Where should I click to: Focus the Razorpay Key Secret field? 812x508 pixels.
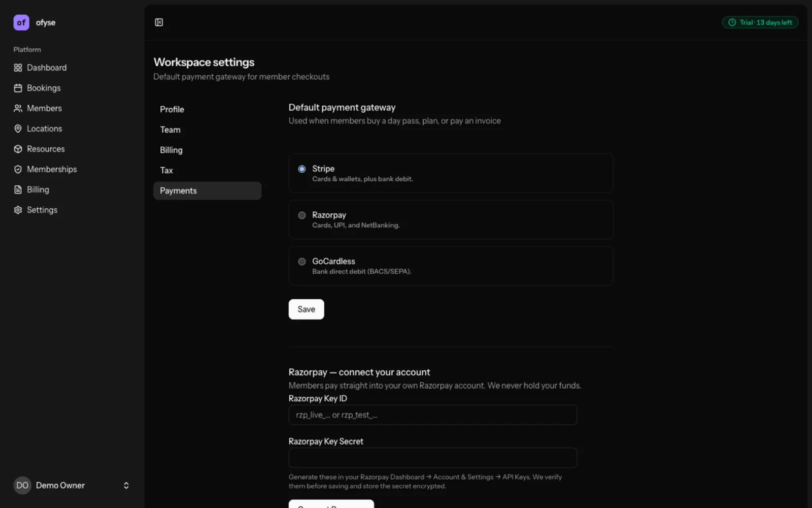click(x=433, y=458)
